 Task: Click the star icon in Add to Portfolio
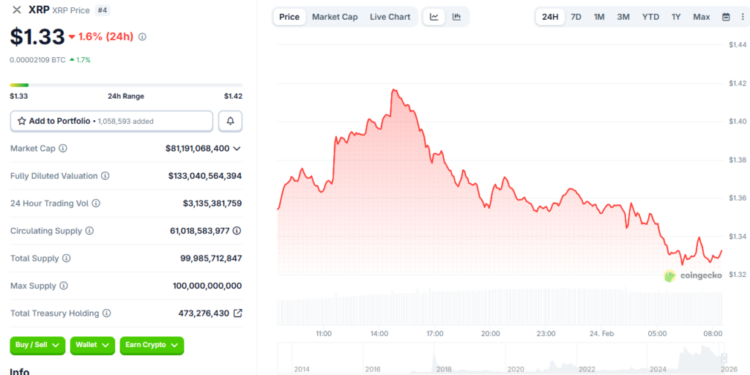click(x=22, y=121)
